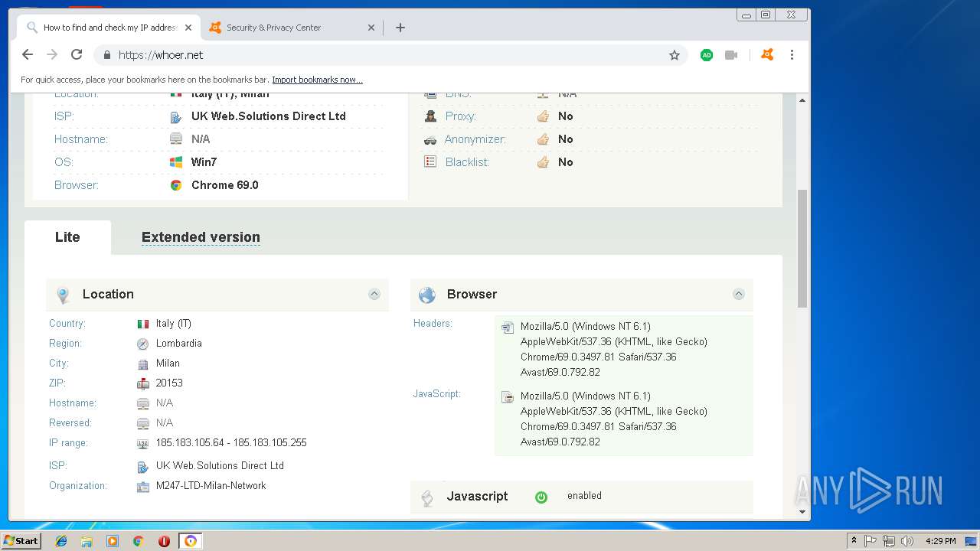Screen dimensions: 980x551
Task: Click the Blacklist label link
Action: (x=467, y=162)
